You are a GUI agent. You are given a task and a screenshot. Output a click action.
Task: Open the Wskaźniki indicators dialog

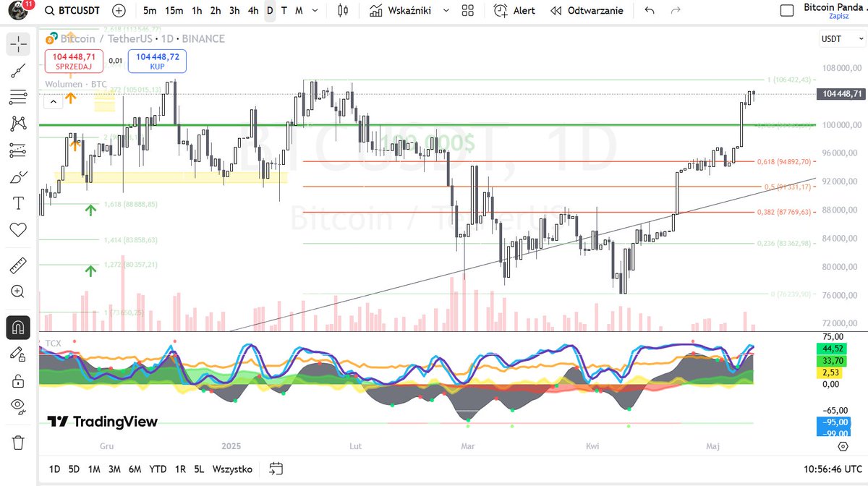[x=401, y=11]
